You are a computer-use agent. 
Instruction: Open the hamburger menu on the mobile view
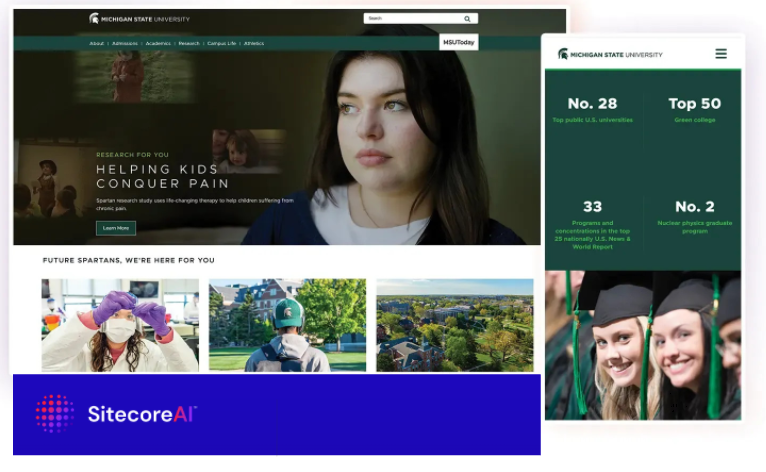[x=721, y=54]
